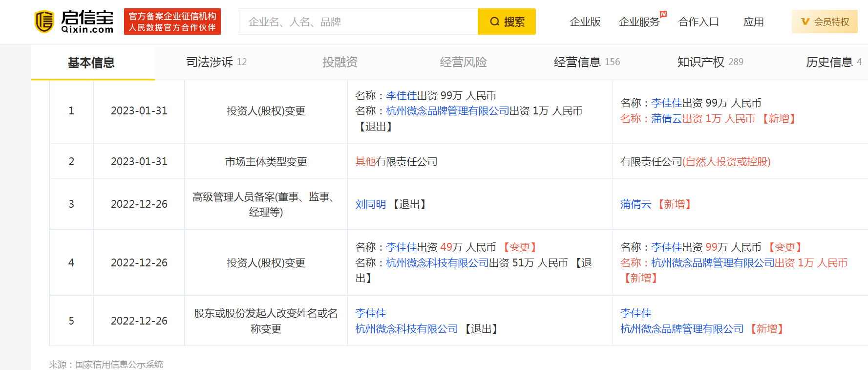Image resolution: width=868 pixels, height=370 pixels.
Task: Click the magnifier icon in the 搜索 button
Action: (495, 22)
